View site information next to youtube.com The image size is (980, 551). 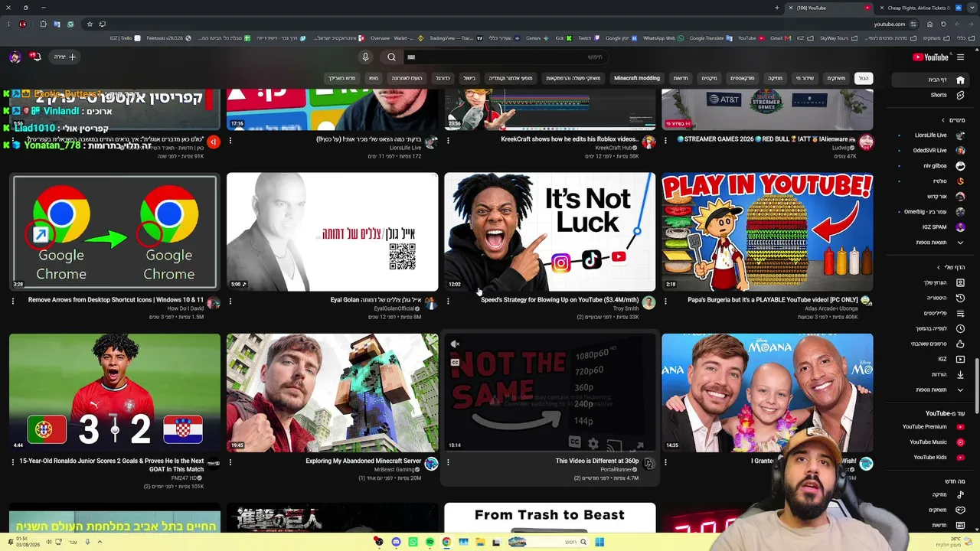[913, 24]
